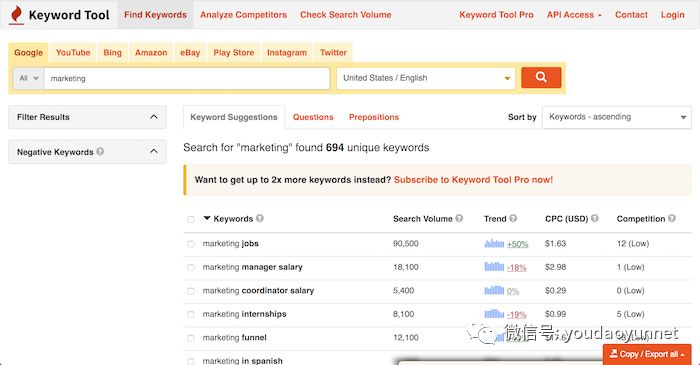Click the Keywords column sort arrow
The image size is (700, 365).
(x=207, y=218)
